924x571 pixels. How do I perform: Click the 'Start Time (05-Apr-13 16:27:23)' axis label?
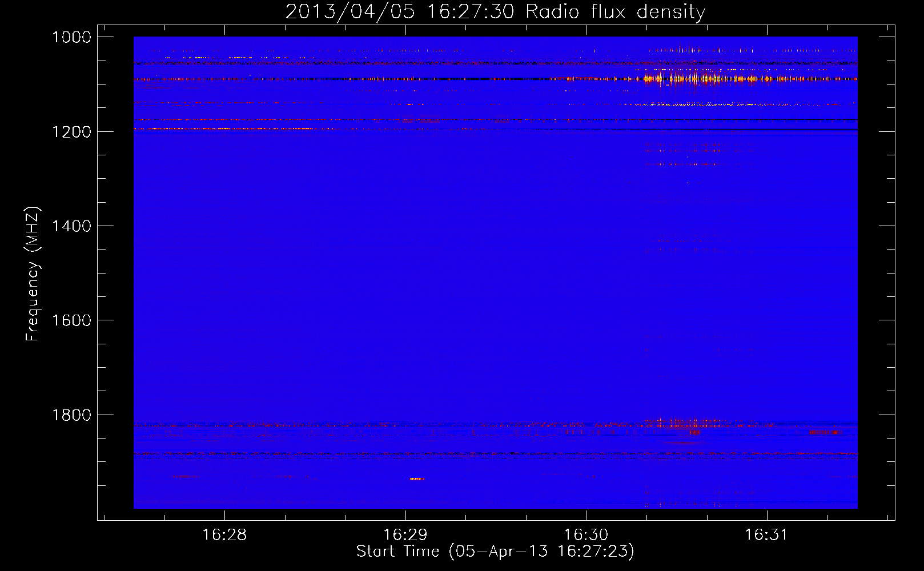coord(495,552)
